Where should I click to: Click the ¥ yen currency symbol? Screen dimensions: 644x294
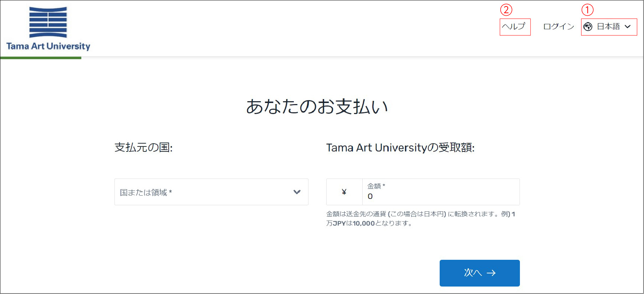click(344, 192)
